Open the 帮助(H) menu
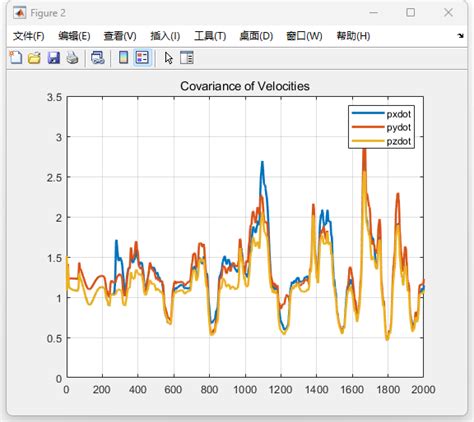This screenshot has height=422, width=474. (353, 36)
